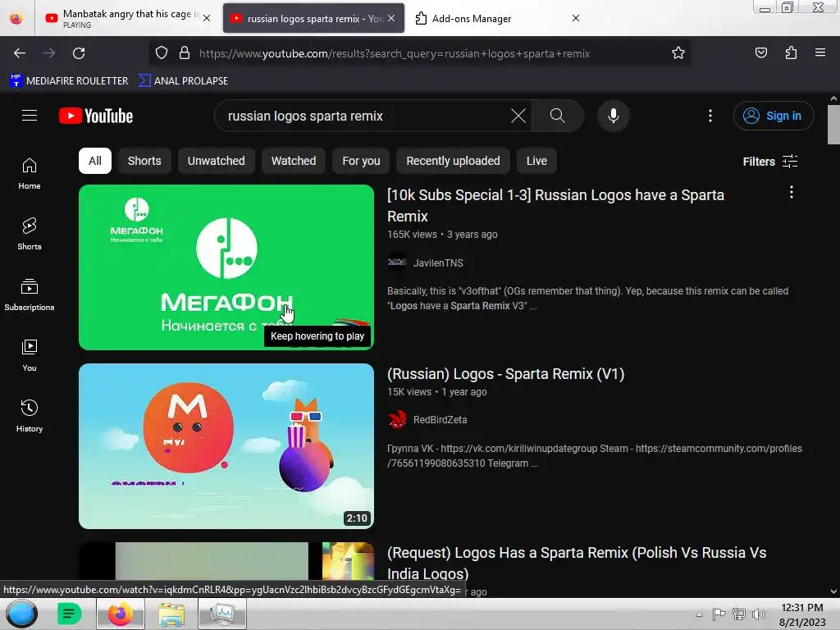Image resolution: width=840 pixels, height=630 pixels.
Task: Open the file explorer taskbar icon
Action: tap(171, 614)
